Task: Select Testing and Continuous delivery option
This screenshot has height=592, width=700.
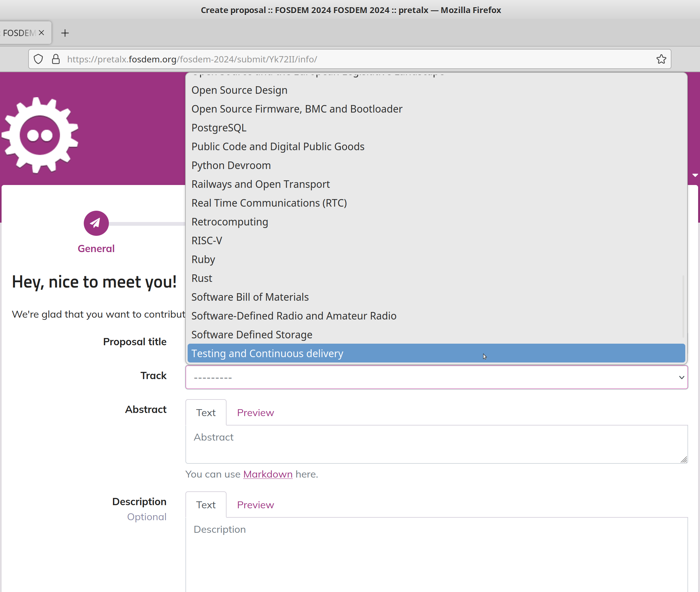Action: tap(267, 353)
